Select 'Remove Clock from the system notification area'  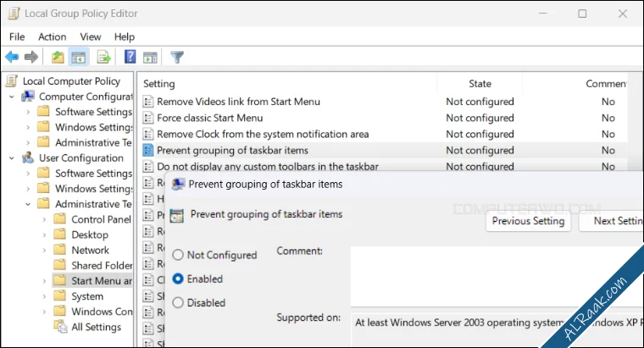click(x=263, y=134)
